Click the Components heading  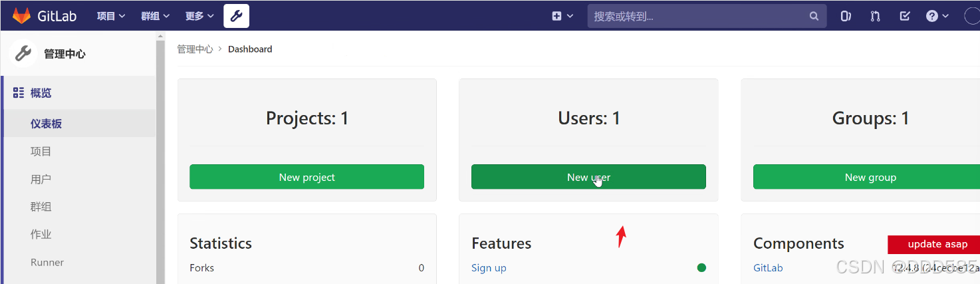click(x=798, y=243)
